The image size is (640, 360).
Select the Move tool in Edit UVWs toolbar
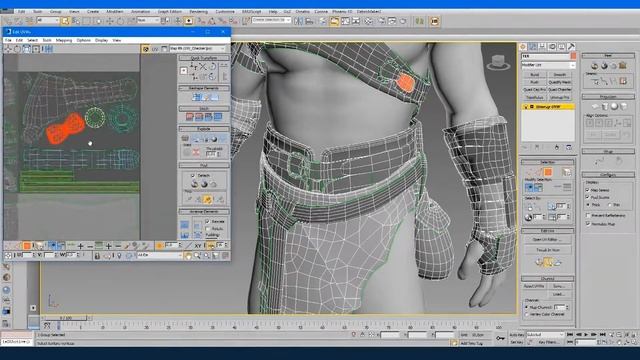tap(8, 49)
